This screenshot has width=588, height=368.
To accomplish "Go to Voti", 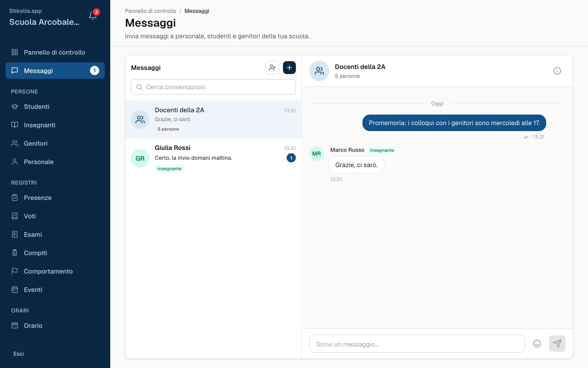I will pyautogui.click(x=55, y=216).
